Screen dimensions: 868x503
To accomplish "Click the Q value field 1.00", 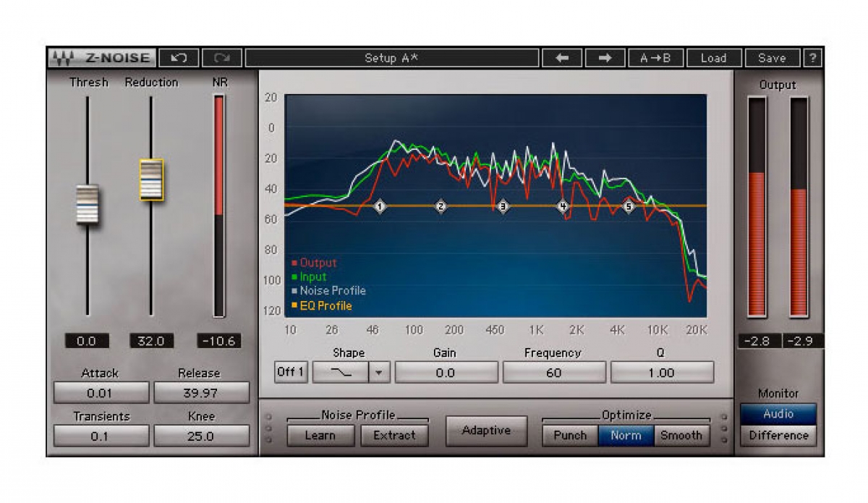I will click(x=661, y=373).
